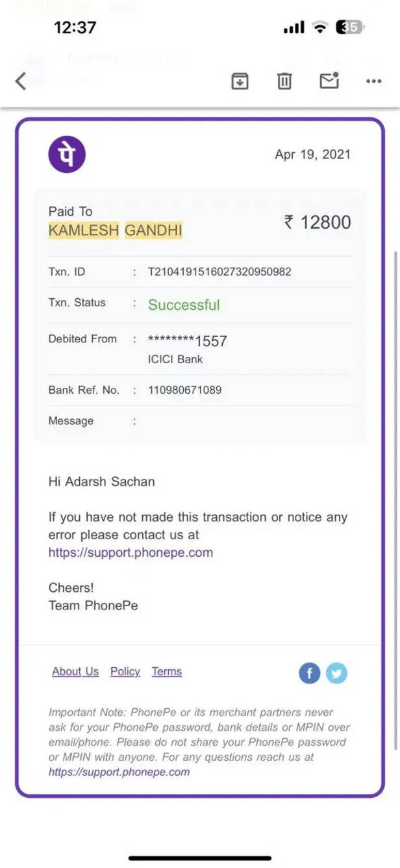Tap the transaction ID number
The height and width of the screenshot is (868, 400).
(219, 272)
